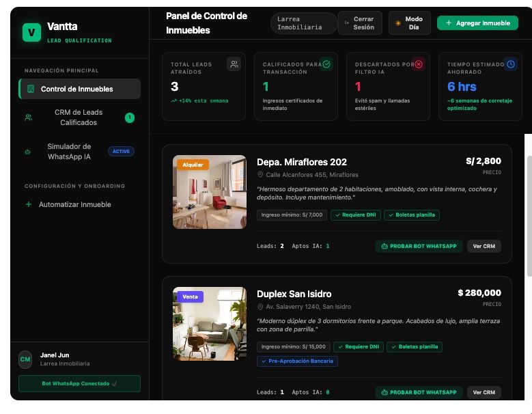This screenshot has height=414, width=532.
Task: Click the red X icon on Descartados card
Action: point(419,64)
